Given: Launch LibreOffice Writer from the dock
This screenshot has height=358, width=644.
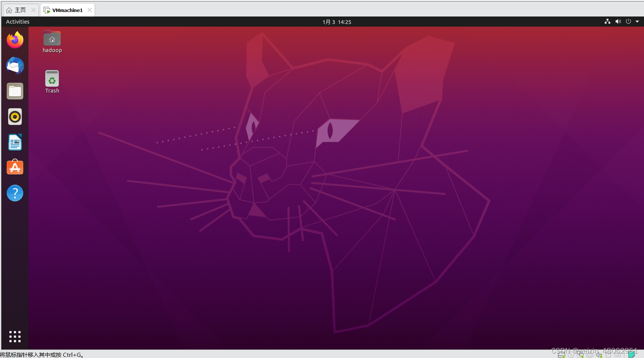Looking at the screenshot, I should tap(15, 142).
